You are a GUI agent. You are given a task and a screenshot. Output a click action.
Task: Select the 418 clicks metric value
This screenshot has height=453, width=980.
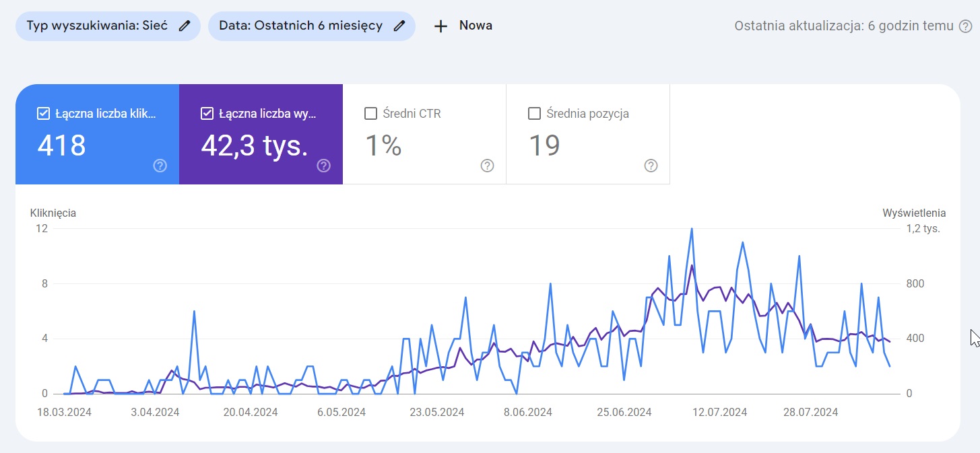pyautogui.click(x=61, y=145)
